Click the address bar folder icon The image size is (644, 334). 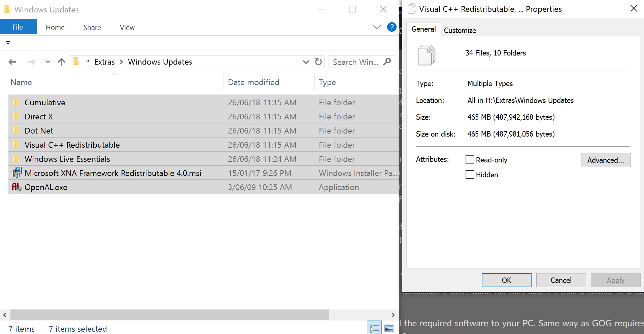coord(76,61)
